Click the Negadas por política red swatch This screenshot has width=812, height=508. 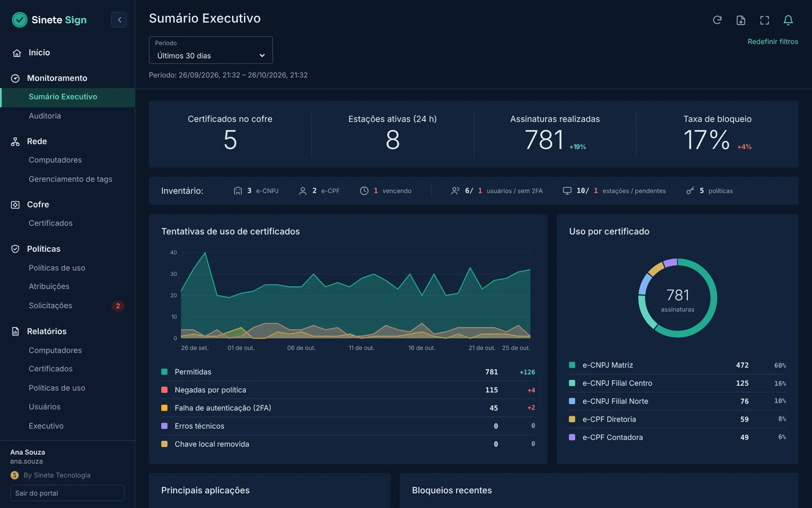164,390
